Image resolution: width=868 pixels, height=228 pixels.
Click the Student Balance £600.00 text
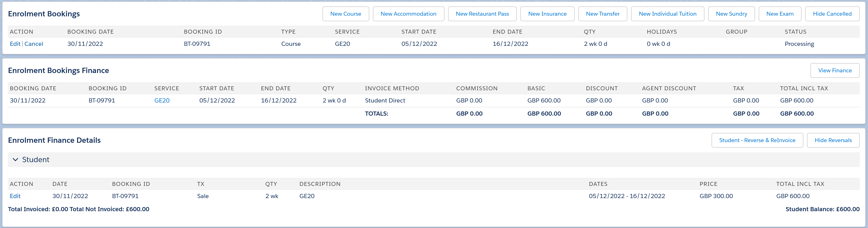822,209
